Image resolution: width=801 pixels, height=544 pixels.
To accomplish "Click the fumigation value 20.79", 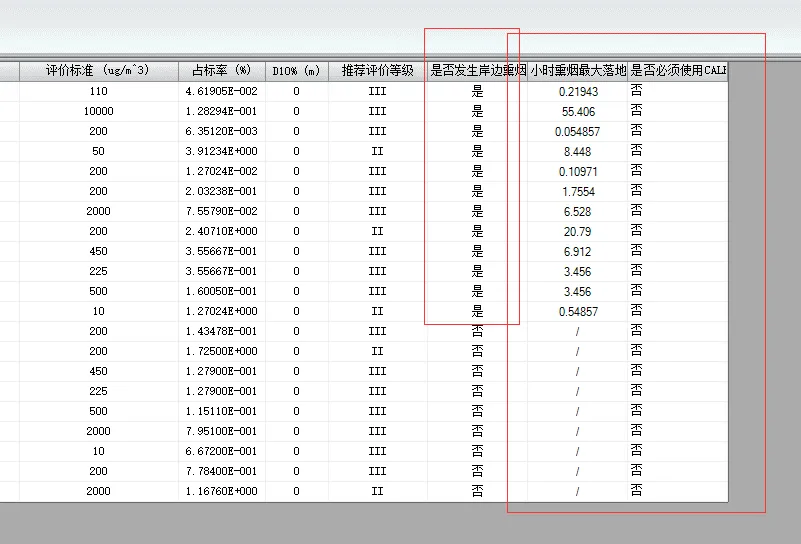I will pos(577,231).
